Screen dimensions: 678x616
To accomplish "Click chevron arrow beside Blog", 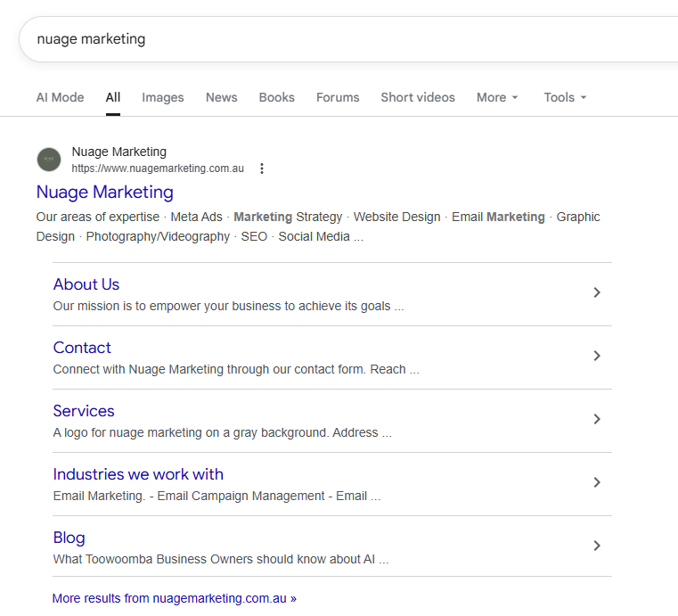I will (597, 546).
